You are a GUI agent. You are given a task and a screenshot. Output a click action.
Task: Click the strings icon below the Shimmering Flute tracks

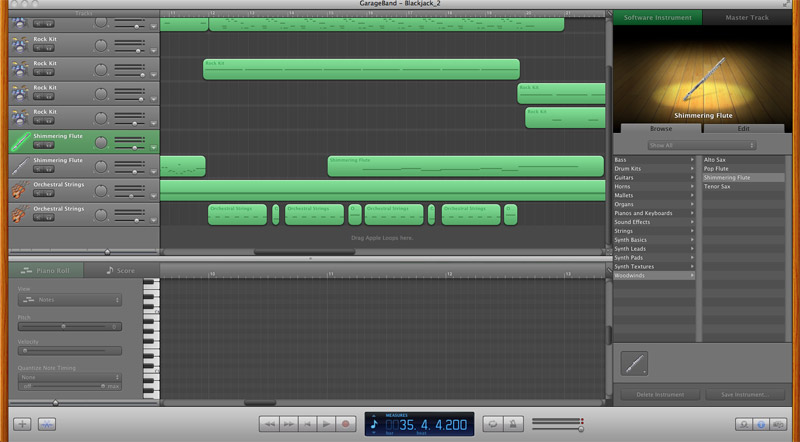[x=20, y=190]
